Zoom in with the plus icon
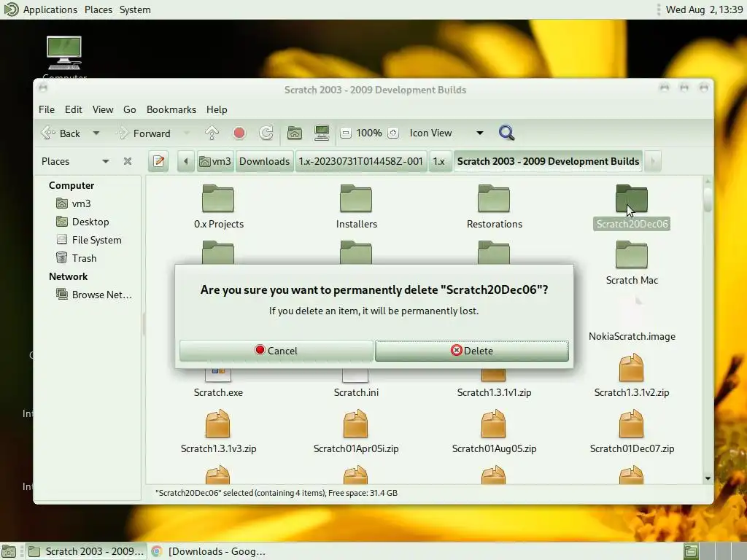 [393, 133]
